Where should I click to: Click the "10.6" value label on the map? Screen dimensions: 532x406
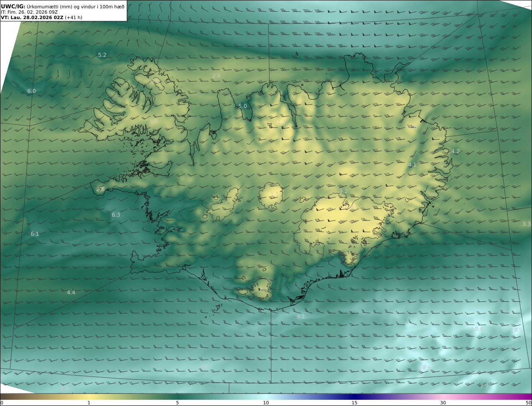click(x=425, y=367)
